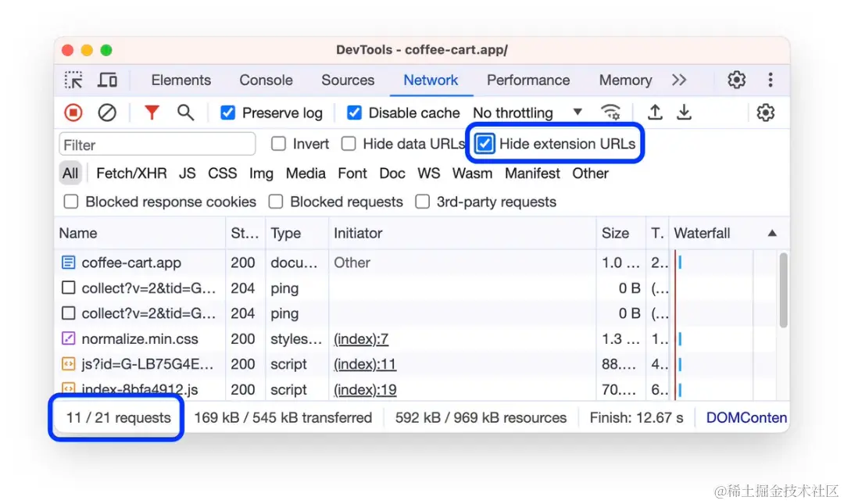Activate the inspect element picker icon
This screenshot has height=504, width=844.
[x=73, y=80]
